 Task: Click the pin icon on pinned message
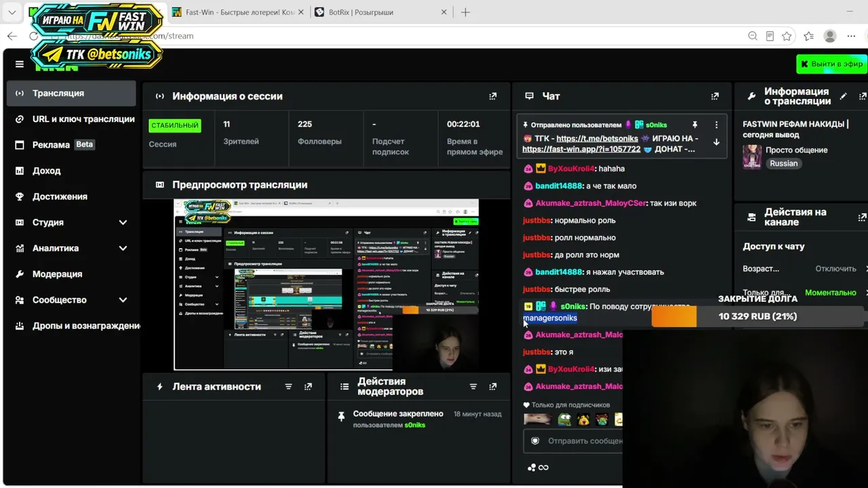695,125
